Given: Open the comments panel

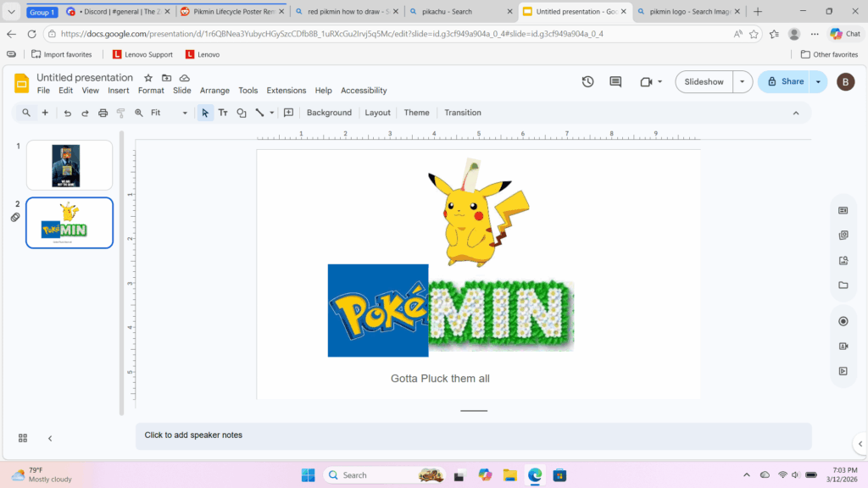Looking at the screenshot, I should point(615,81).
